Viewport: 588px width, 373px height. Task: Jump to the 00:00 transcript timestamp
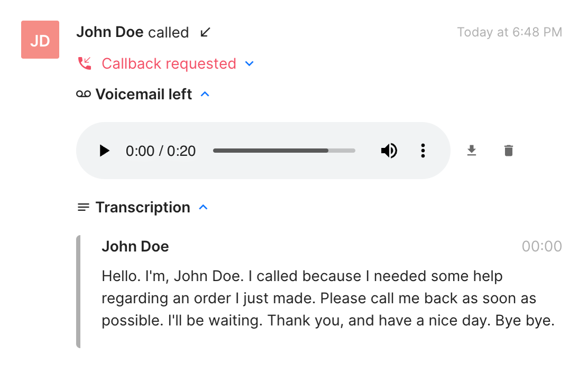[x=542, y=246]
